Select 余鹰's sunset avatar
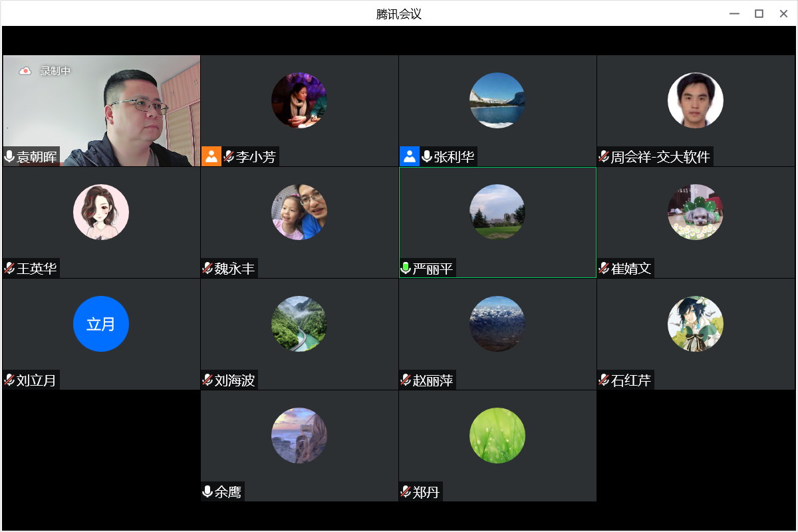The image size is (798, 532). pos(299,436)
